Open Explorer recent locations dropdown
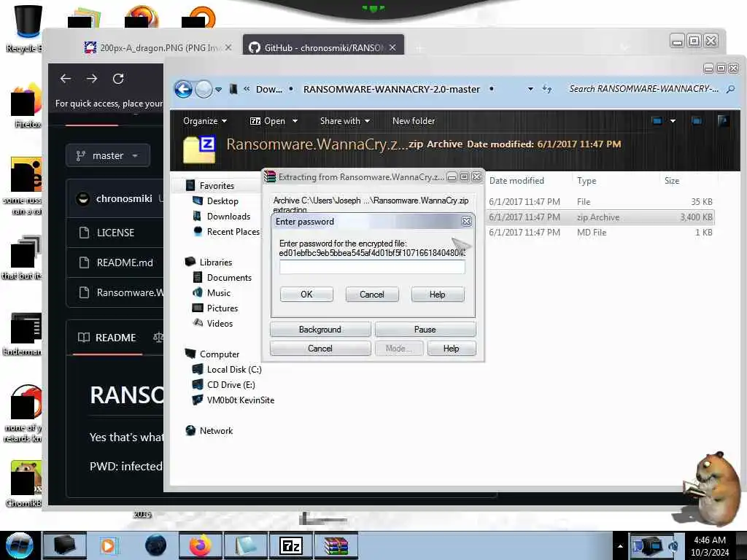The height and width of the screenshot is (560, 747). (219, 90)
